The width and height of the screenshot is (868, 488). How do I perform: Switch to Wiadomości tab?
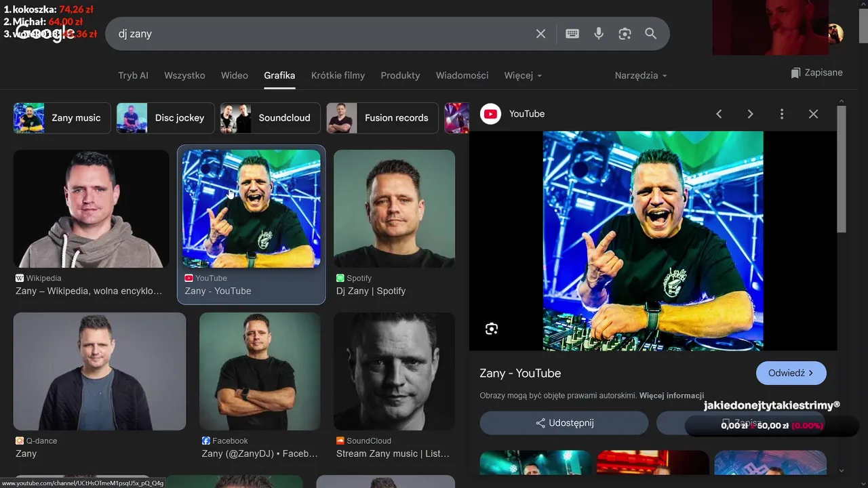[x=462, y=75]
